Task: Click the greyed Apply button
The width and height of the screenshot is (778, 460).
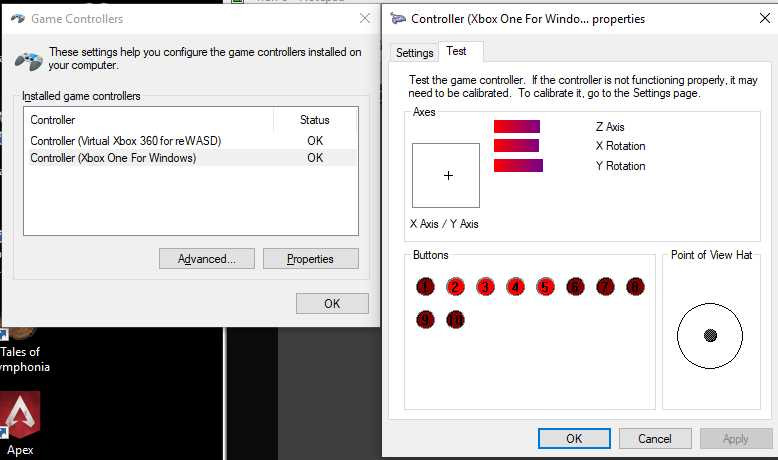Action: pos(736,439)
